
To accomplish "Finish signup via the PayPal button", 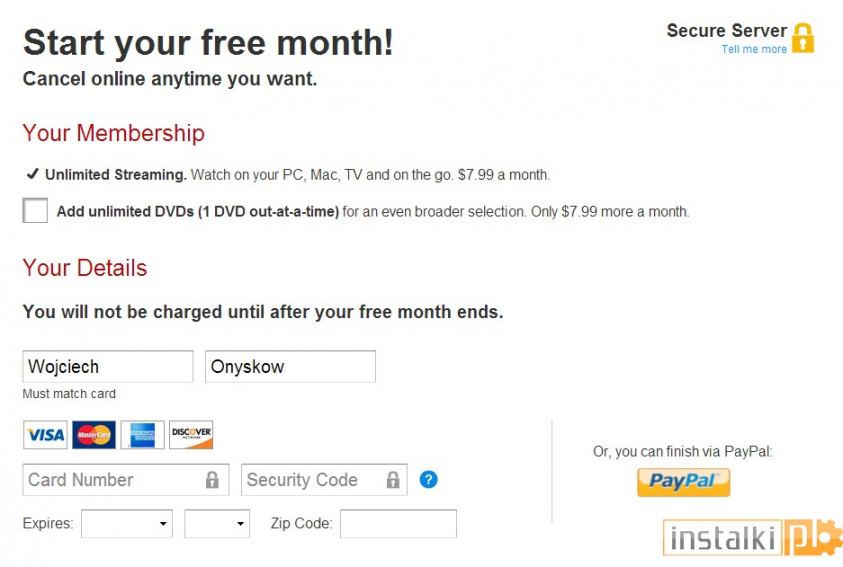I will pyautogui.click(x=683, y=482).
